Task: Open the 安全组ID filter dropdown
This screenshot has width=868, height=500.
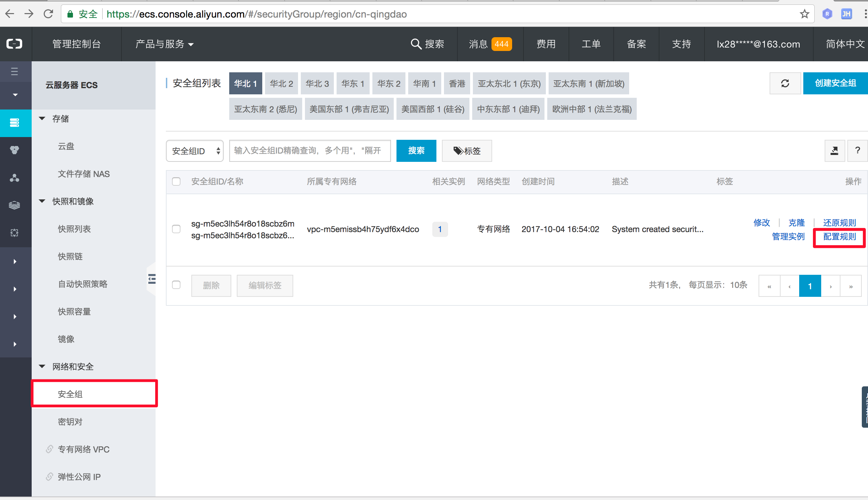Action: tap(195, 151)
